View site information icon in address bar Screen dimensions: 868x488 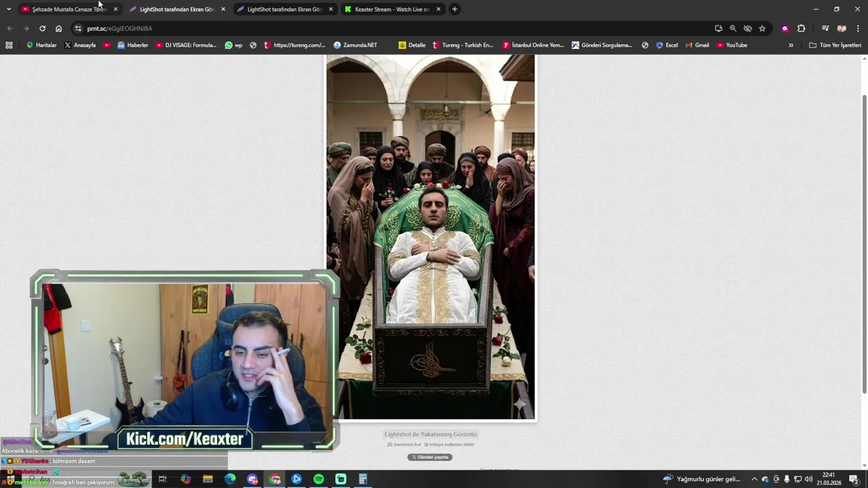pyautogui.click(x=78, y=28)
